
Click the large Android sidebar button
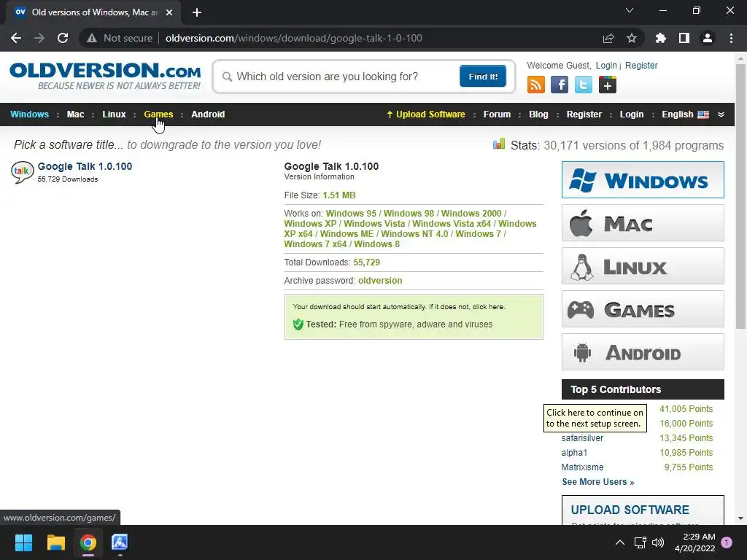pyautogui.click(x=643, y=352)
